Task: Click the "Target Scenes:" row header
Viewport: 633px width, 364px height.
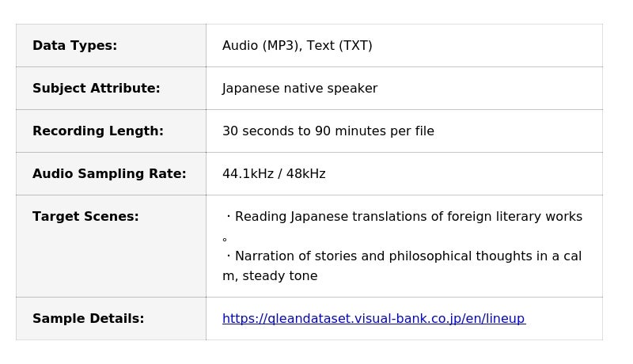Action: click(85, 217)
